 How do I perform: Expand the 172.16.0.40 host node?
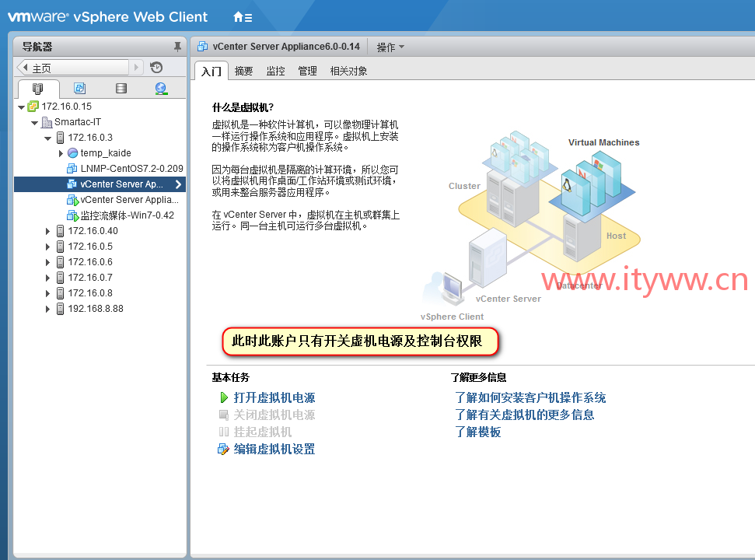(47, 231)
